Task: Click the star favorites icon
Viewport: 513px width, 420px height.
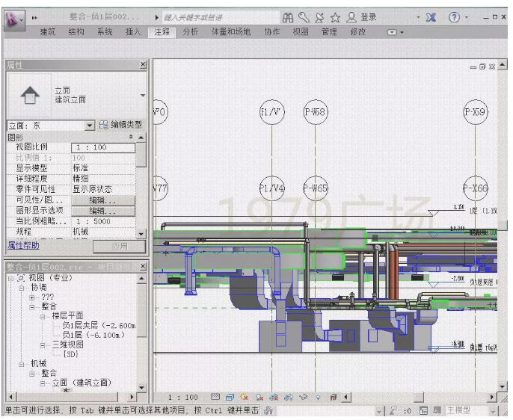Action: pos(335,17)
